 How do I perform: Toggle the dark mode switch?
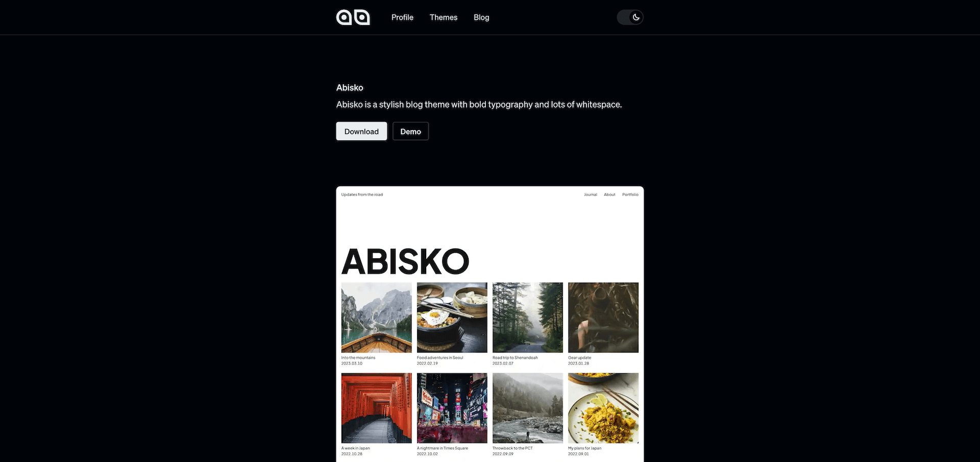pyautogui.click(x=630, y=17)
